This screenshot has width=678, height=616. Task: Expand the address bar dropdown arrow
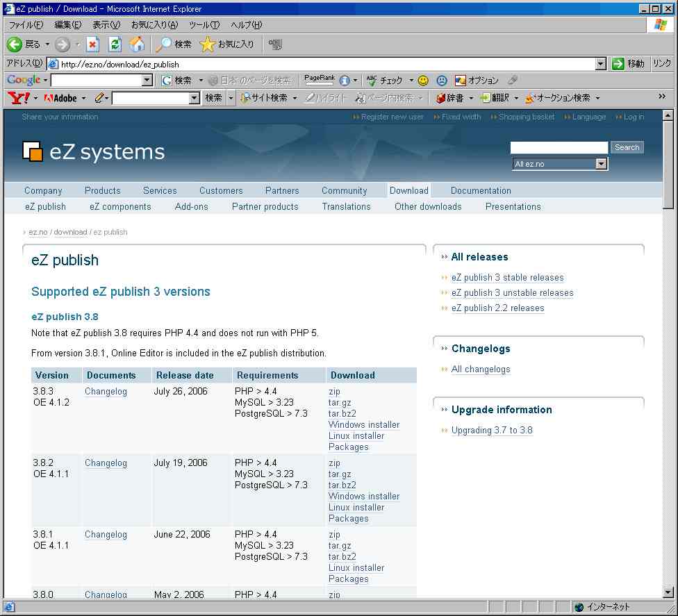point(600,64)
